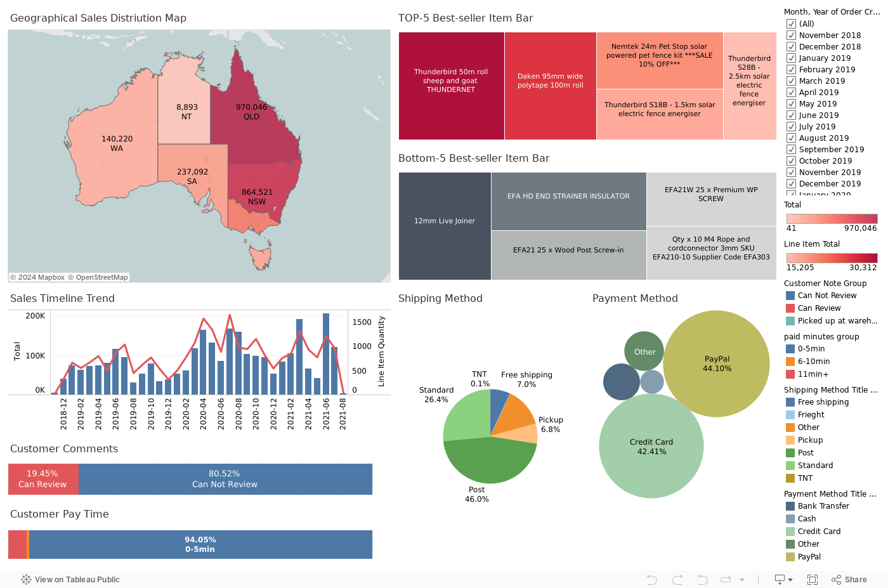Open the Download options icon
Viewport: 888px width, 588px height.
784,579
